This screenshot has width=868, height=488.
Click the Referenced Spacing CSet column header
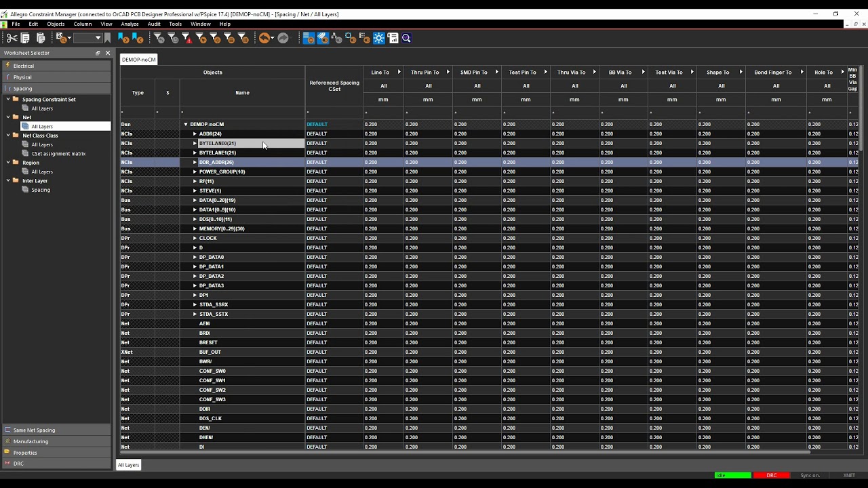pyautogui.click(x=334, y=86)
